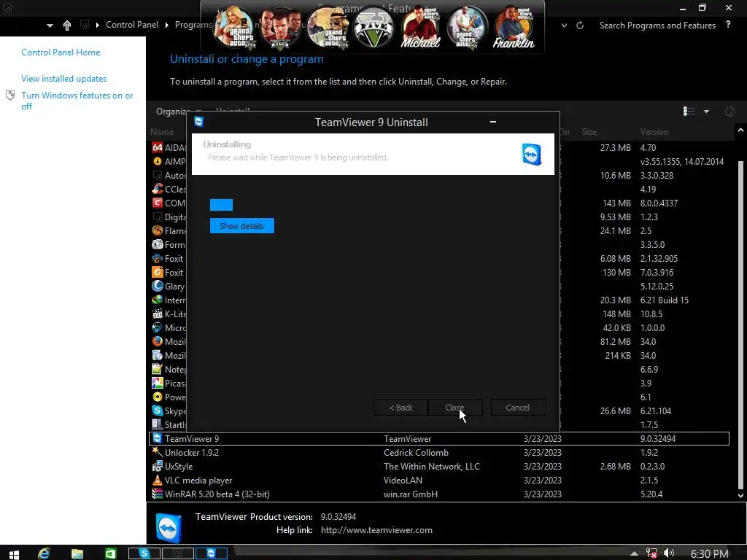The height and width of the screenshot is (560, 747).
Task: Click the Refresh icon in address bar
Action: tap(580, 26)
